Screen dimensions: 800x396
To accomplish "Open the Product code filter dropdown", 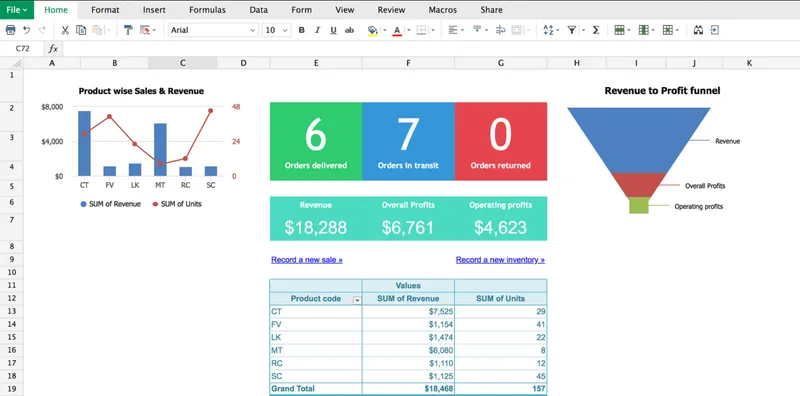I will click(x=357, y=301).
